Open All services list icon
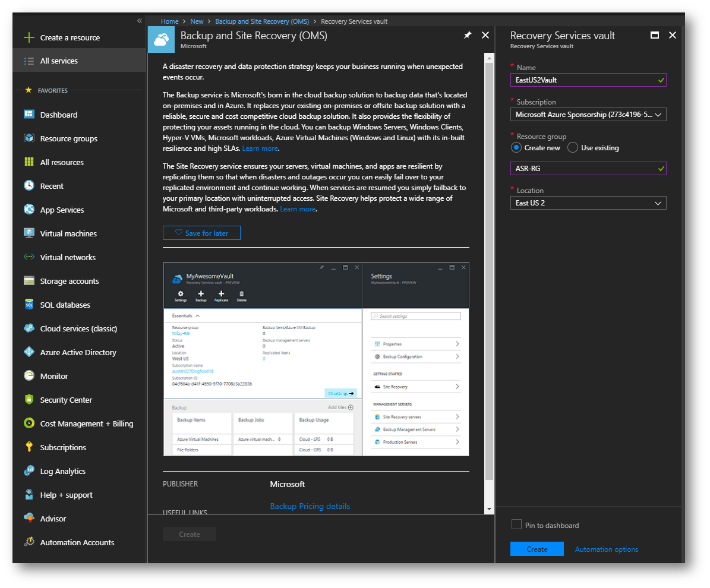 29,61
